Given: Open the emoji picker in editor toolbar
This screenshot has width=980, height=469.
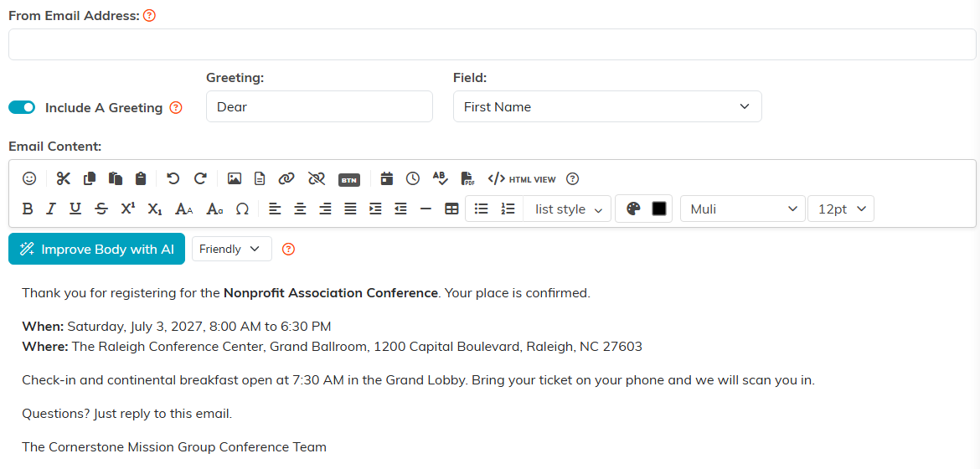Looking at the screenshot, I should [x=29, y=179].
